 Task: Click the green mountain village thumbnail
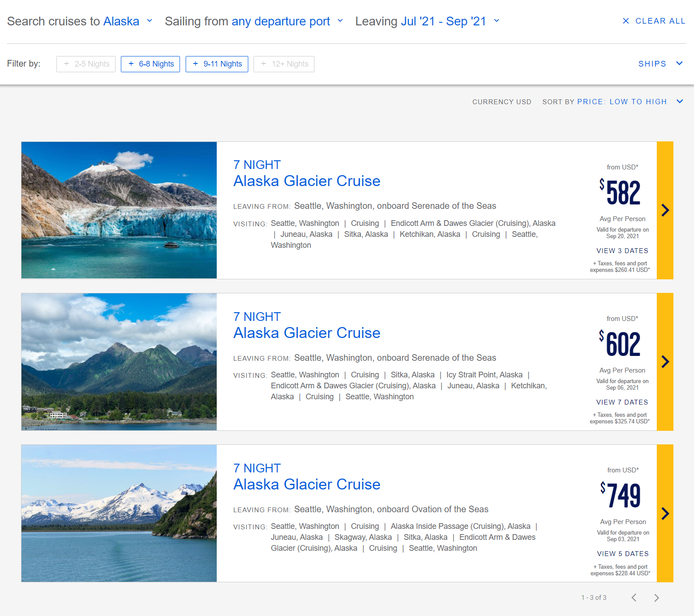tap(119, 362)
